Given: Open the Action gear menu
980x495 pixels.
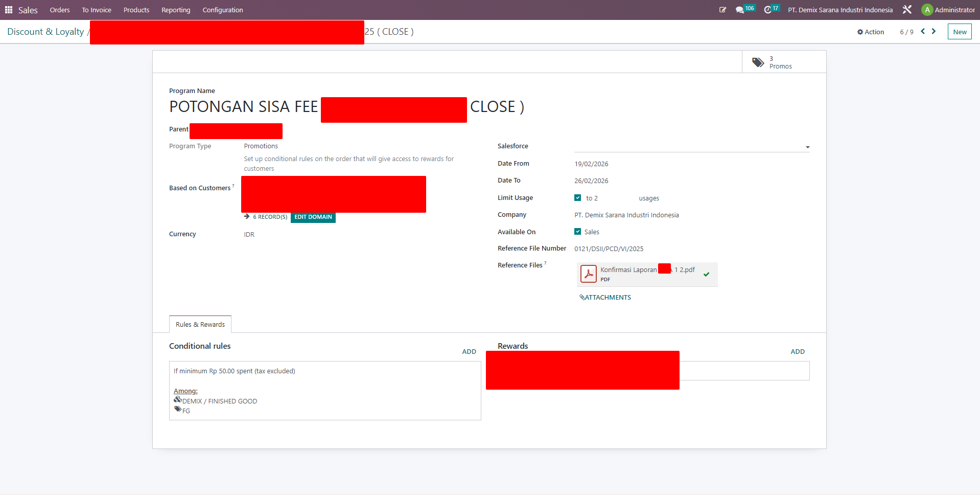Looking at the screenshot, I should click(871, 32).
